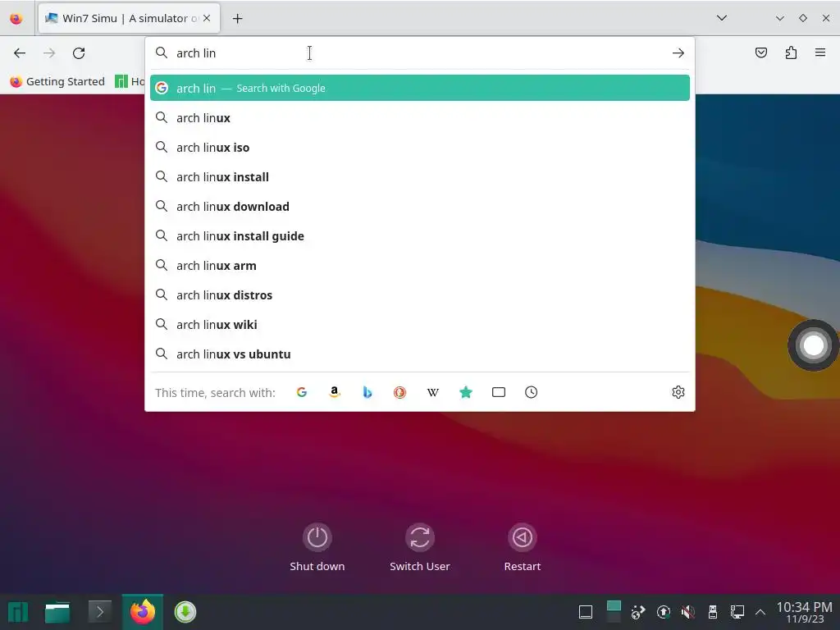The height and width of the screenshot is (630, 840).
Task: Choose 'arch lin — Search with Google' result
Action: click(419, 88)
